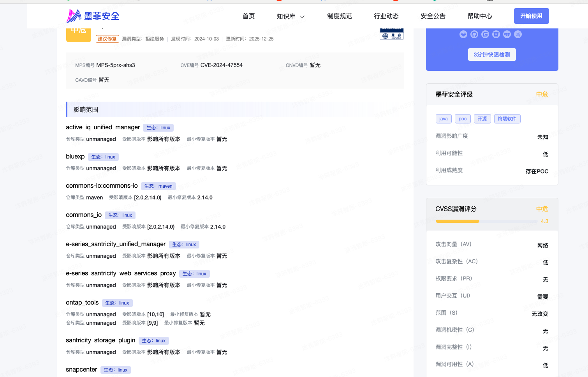Click active_iq_unified_manager component name
588x377 pixels.
[x=103, y=127]
